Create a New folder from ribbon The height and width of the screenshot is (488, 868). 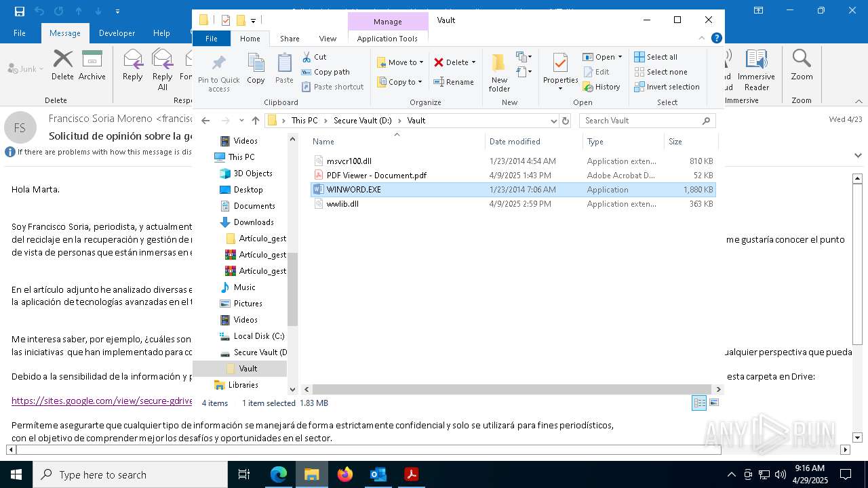[499, 73]
